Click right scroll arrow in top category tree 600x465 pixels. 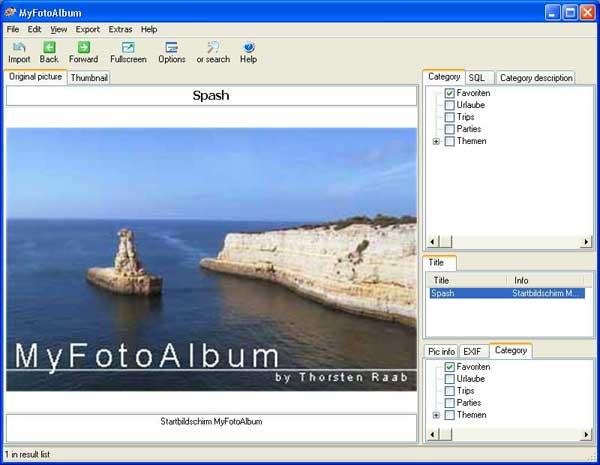coord(586,242)
